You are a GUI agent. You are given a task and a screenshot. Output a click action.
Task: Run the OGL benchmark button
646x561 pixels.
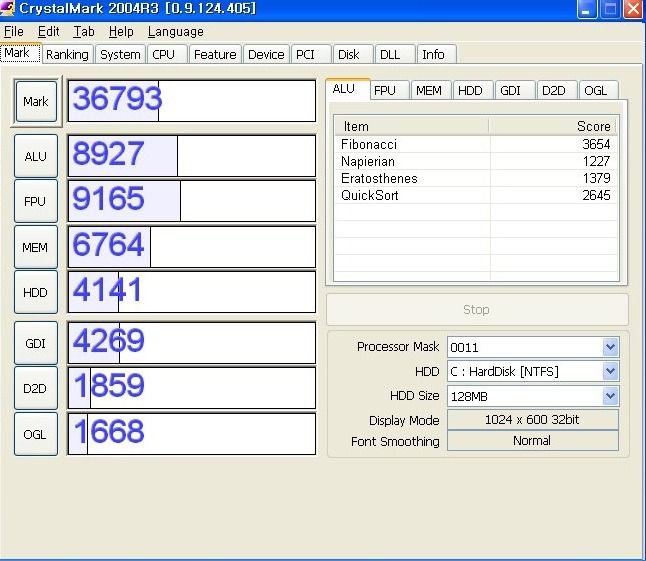[x=36, y=434]
